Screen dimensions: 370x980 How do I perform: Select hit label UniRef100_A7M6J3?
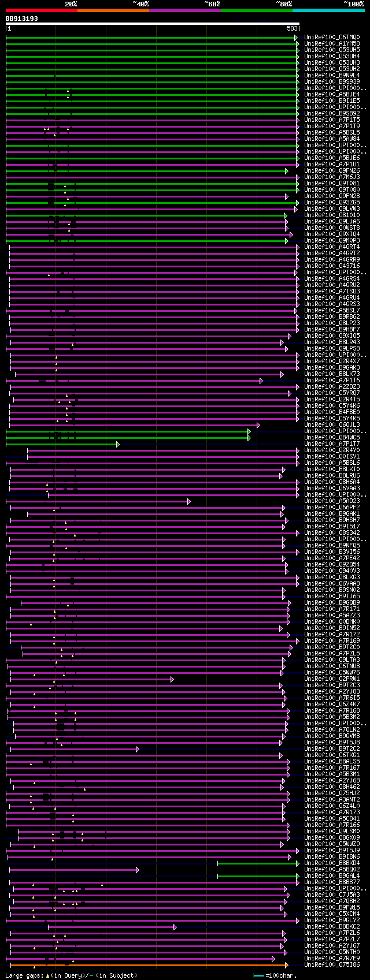tap(332, 177)
